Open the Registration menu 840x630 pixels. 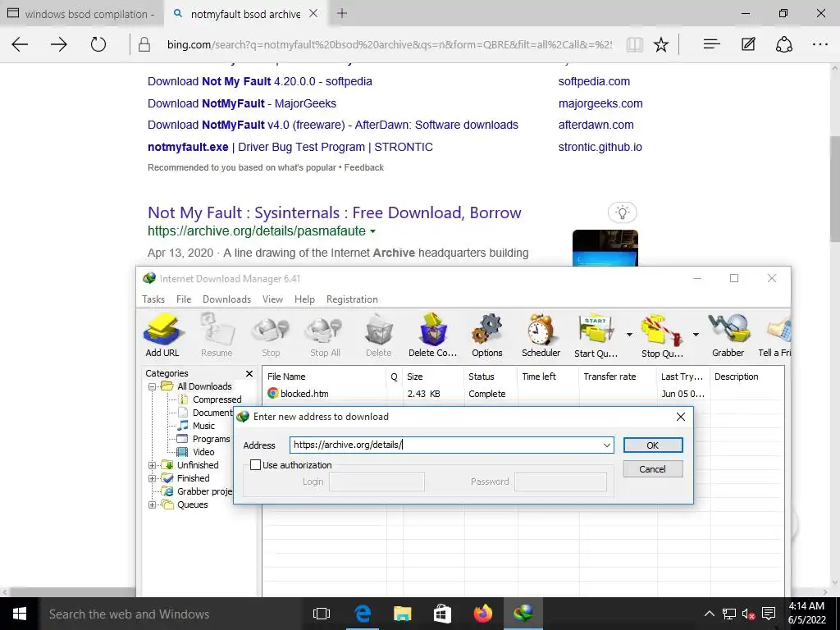pos(352,299)
